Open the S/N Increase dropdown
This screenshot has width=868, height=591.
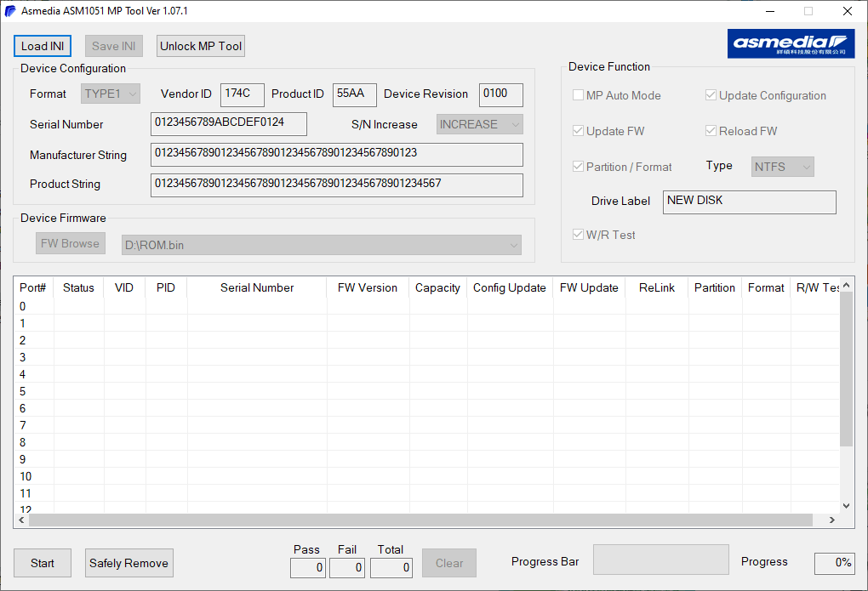click(479, 124)
